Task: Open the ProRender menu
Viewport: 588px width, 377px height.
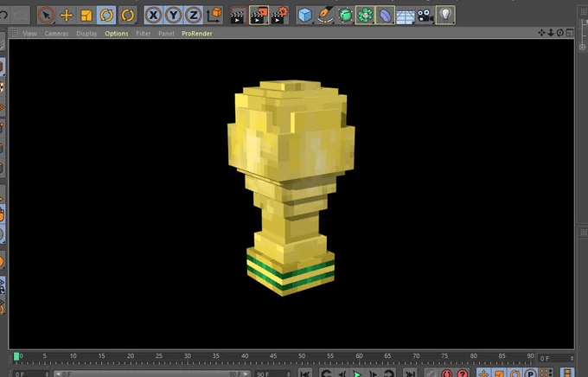Action: [x=197, y=34]
